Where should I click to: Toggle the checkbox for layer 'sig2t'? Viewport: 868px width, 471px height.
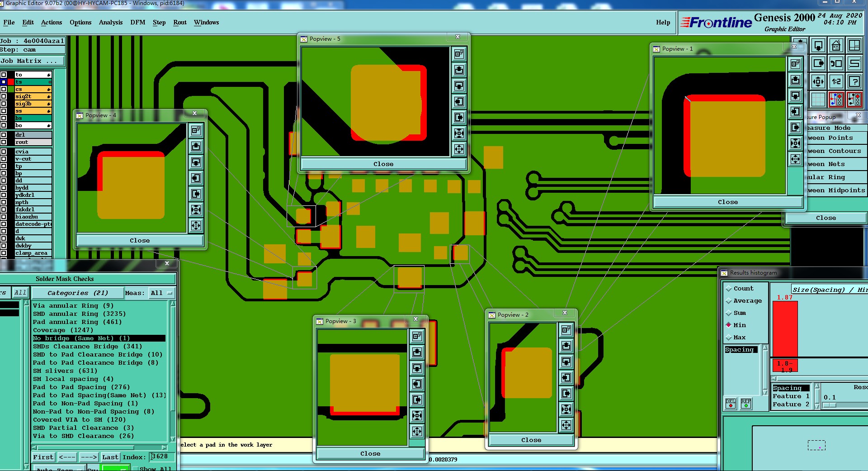point(4,96)
